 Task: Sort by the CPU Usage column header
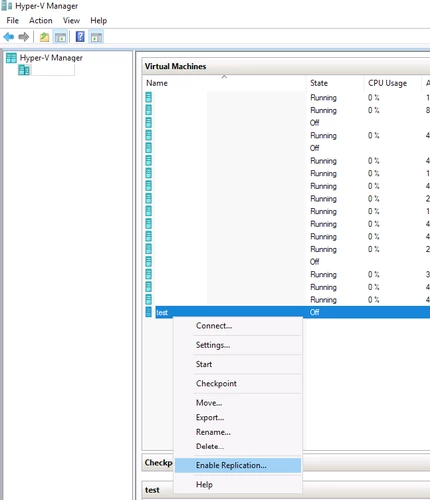pos(393,83)
